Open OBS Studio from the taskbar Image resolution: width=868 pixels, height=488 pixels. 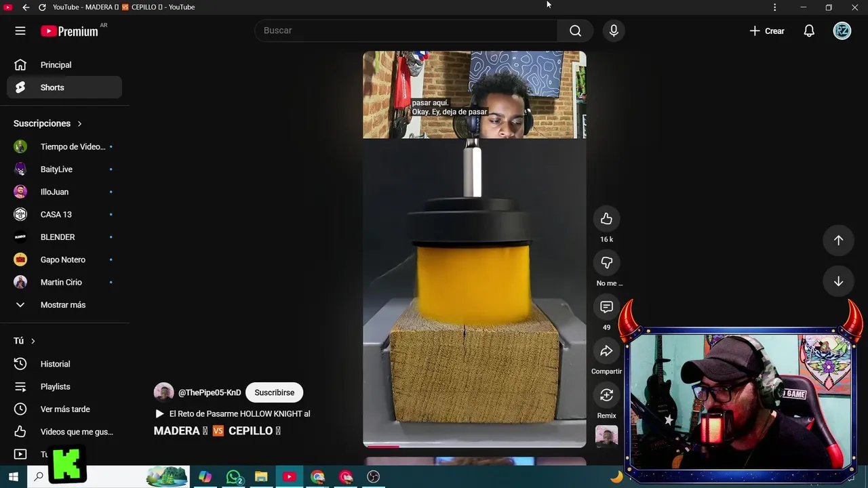click(373, 477)
